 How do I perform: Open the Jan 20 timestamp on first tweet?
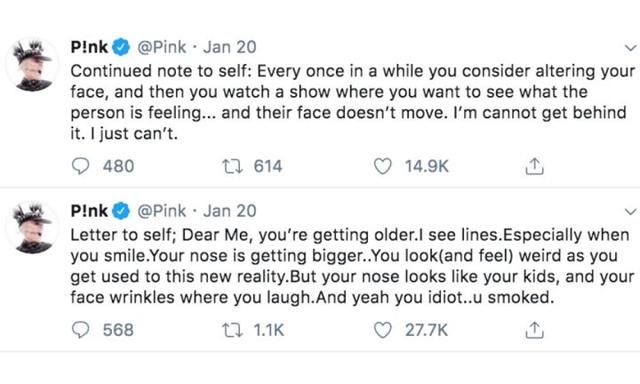click(x=230, y=47)
